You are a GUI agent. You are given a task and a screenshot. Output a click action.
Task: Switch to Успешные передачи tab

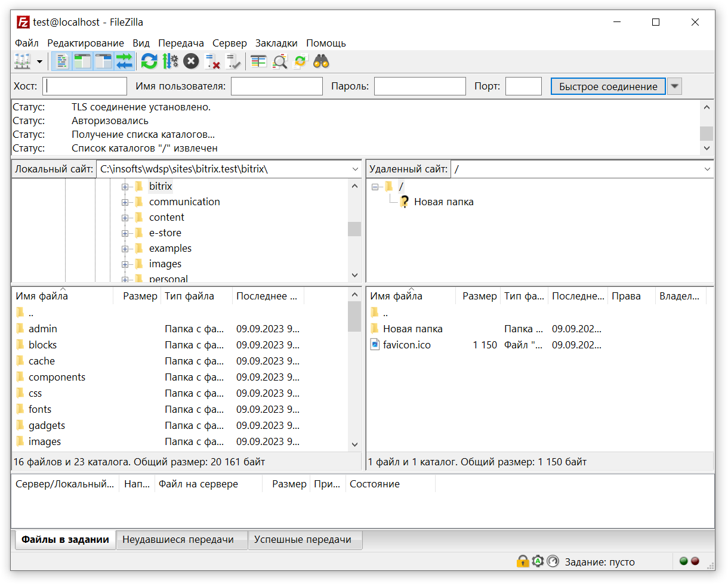click(305, 540)
